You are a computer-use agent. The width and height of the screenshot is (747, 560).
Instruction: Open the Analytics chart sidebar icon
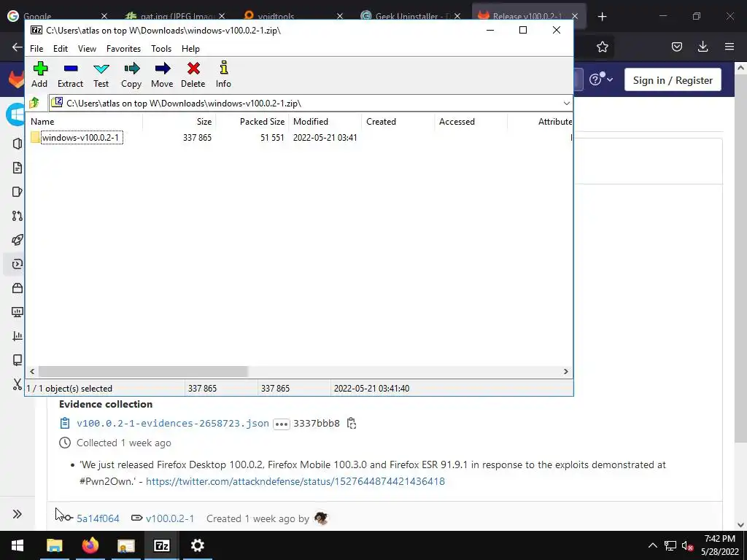coord(18,335)
